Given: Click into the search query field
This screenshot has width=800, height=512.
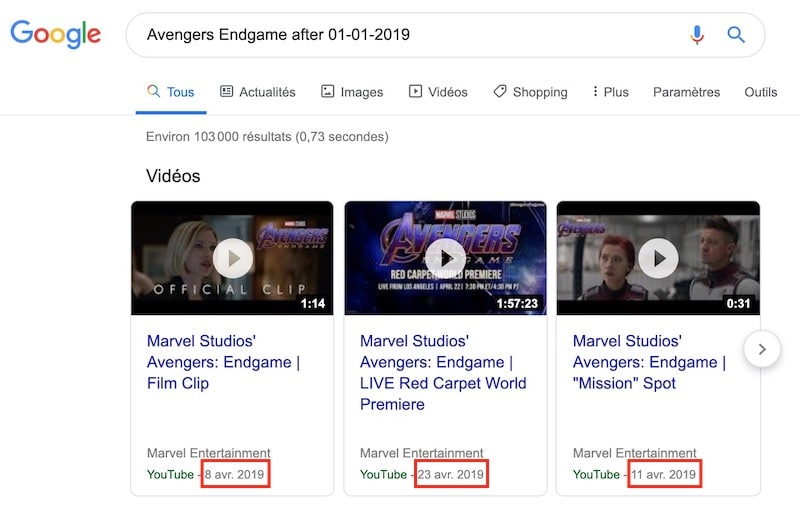Looking at the screenshot, I should pos(400,35).
